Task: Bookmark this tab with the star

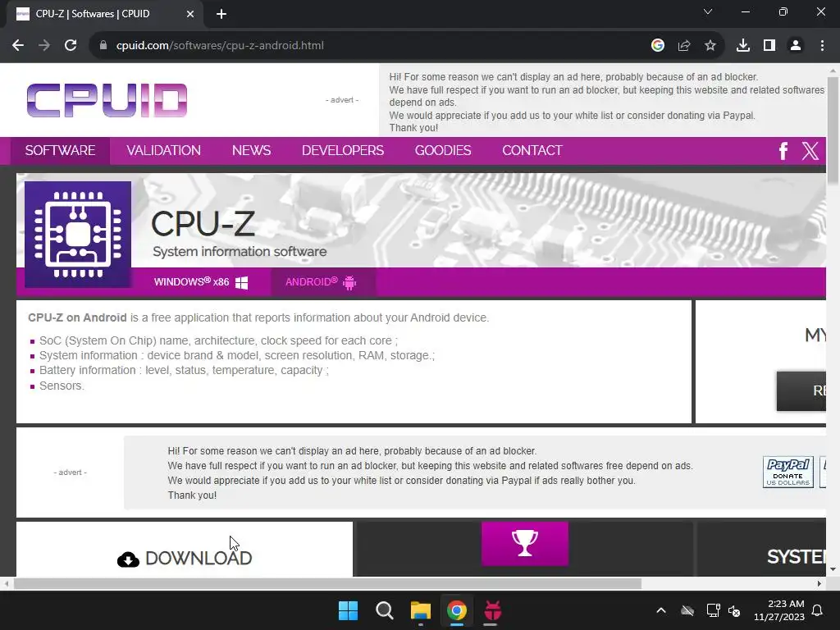Action: pos(710,46)
